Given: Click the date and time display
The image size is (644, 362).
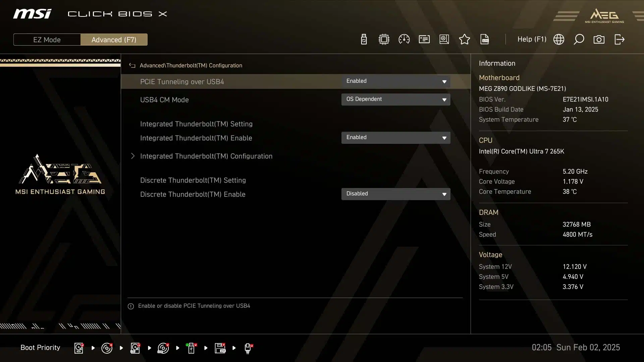Looking at the screenshot, I should (x=576, y=348).
